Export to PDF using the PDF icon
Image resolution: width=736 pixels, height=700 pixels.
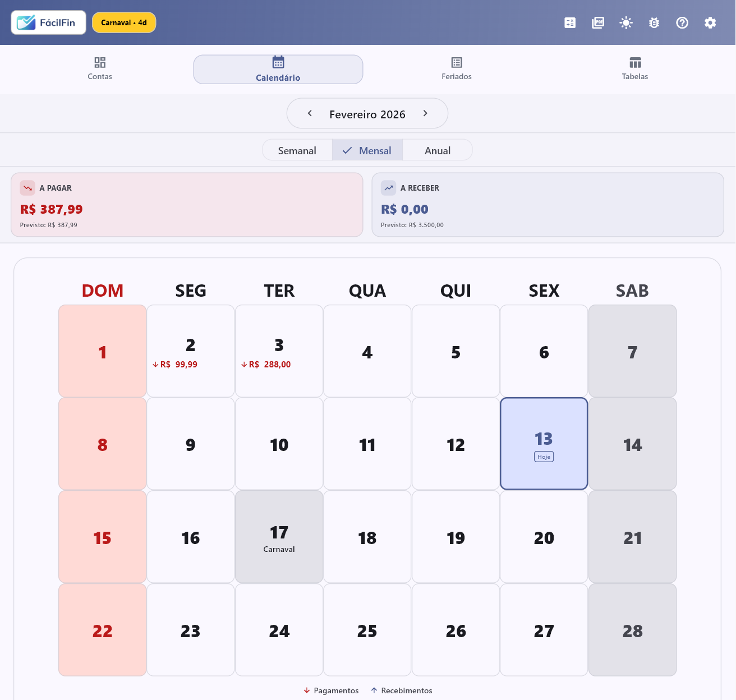[598, 22]
